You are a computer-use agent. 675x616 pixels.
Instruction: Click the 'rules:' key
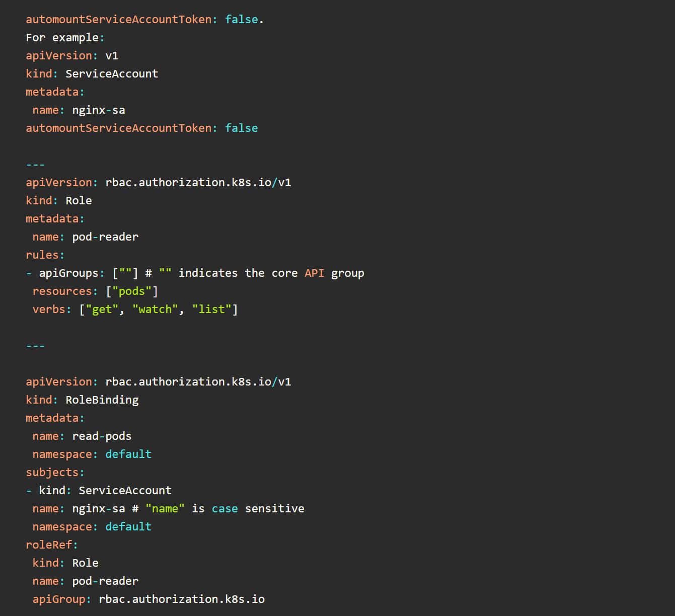(x=45, y=255)
